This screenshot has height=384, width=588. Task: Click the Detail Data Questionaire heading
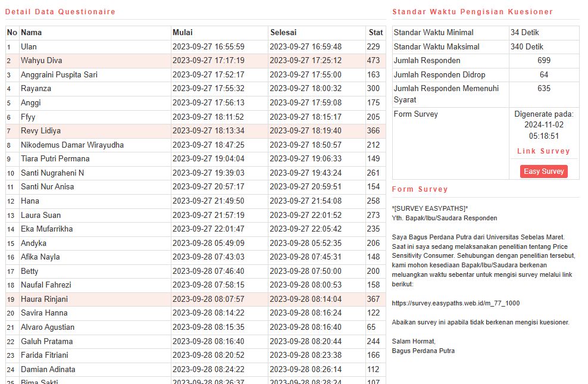[60, 12]
